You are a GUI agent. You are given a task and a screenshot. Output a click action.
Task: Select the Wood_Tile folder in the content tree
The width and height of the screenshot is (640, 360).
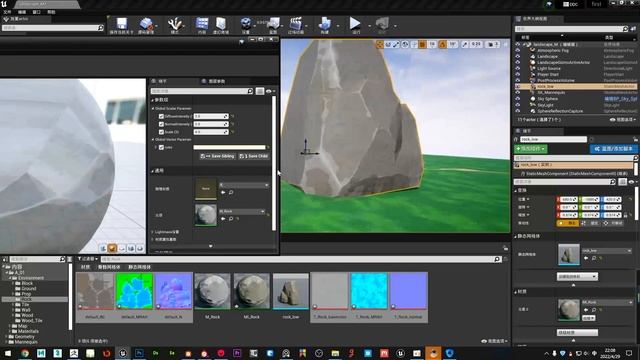tap(32, 321)
